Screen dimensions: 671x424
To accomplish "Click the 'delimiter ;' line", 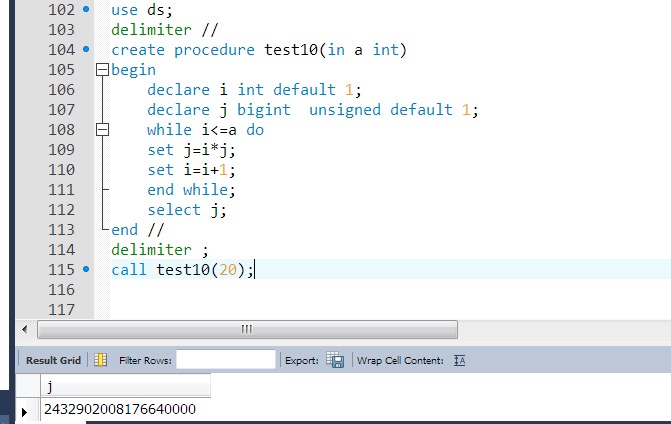I will click(x=160, y=250).
